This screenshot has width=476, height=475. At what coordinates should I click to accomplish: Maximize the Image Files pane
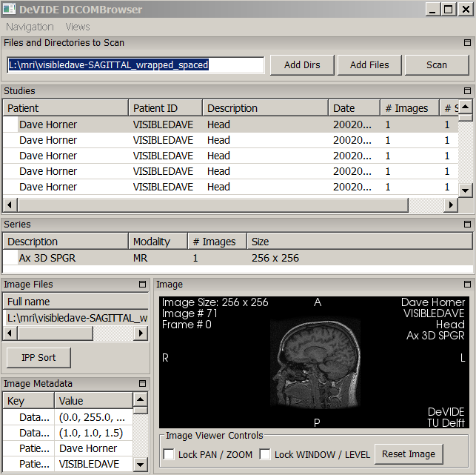pyautogui.click(x=142, y=284)
